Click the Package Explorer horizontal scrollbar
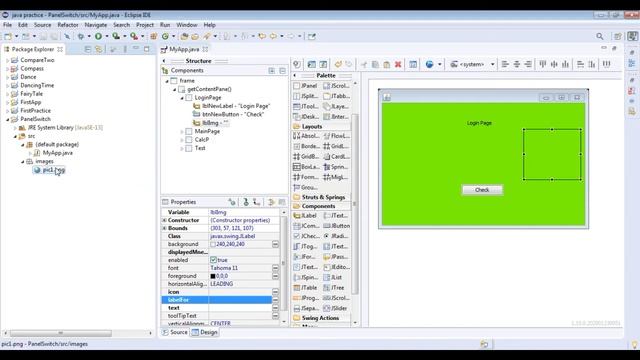640x360 pixels. (x=60, y=333)
